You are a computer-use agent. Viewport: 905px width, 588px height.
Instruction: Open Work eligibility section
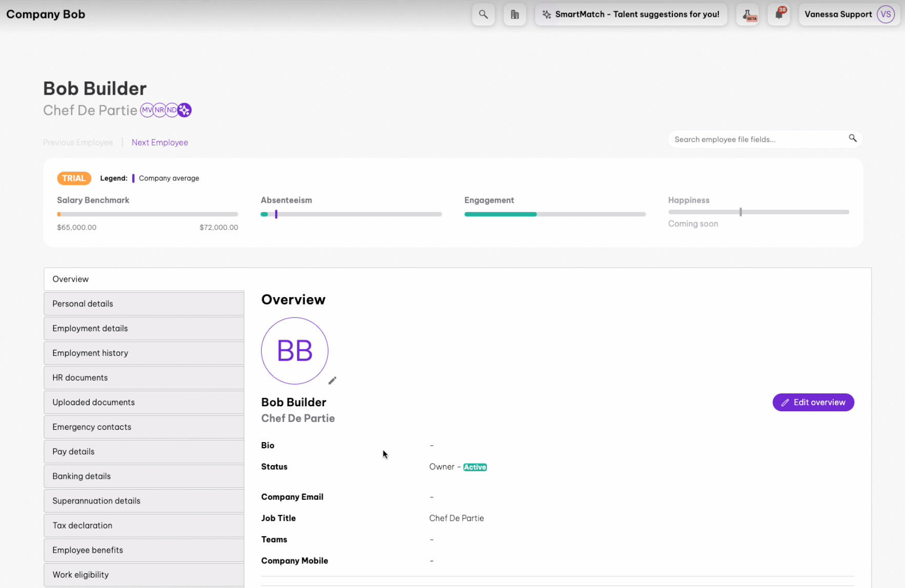click(144, 574)
